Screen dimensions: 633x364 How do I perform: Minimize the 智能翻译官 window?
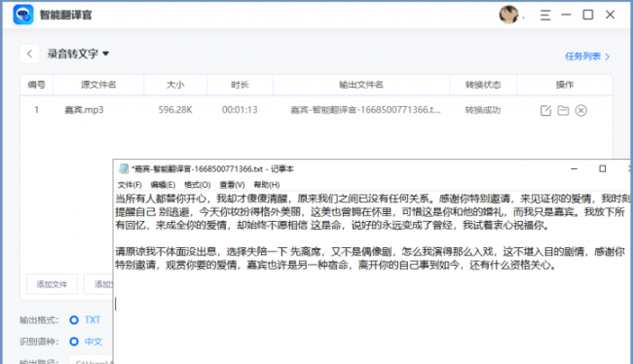click(x=567, y=15)
